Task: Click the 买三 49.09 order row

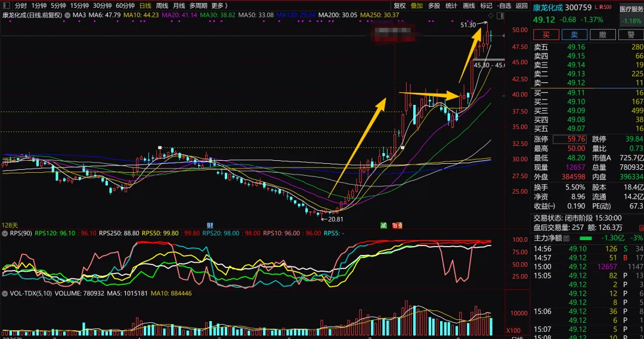Action: pyautogui.click(x=588, y=111)
